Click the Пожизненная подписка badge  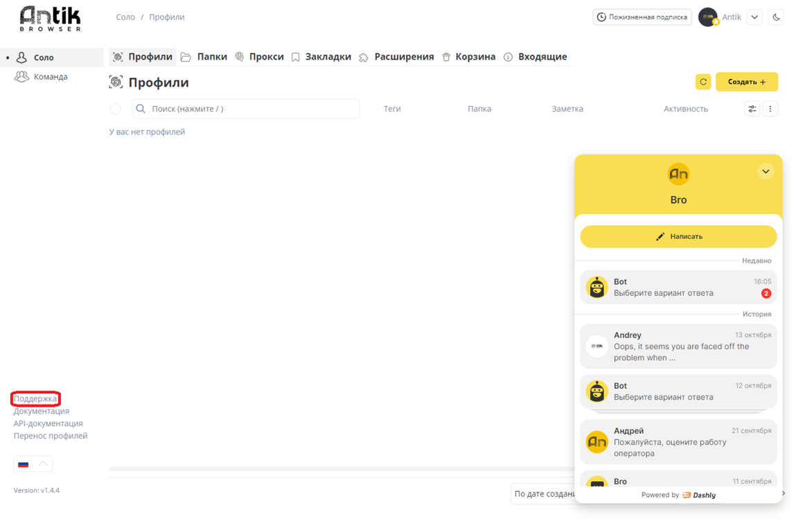642,17
